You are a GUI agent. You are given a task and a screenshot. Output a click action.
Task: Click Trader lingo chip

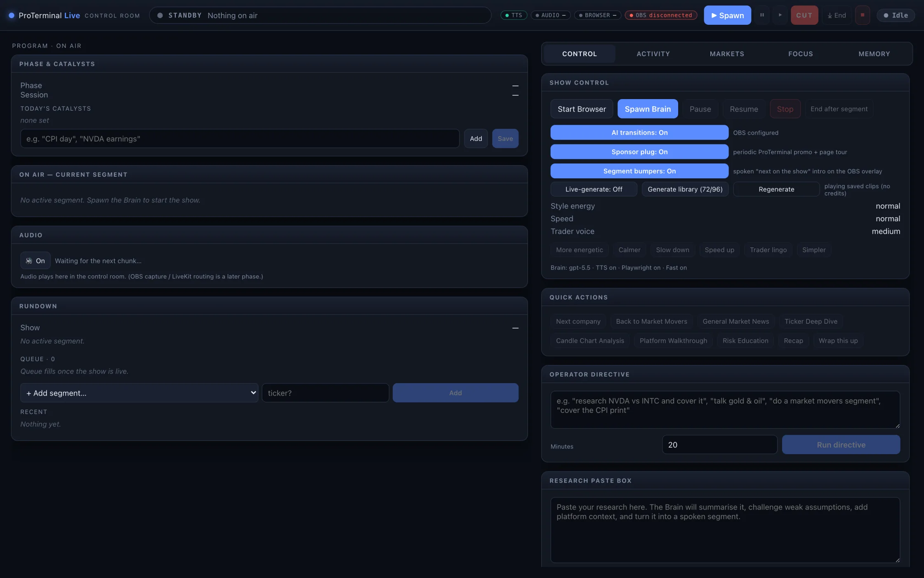point(768,250)
